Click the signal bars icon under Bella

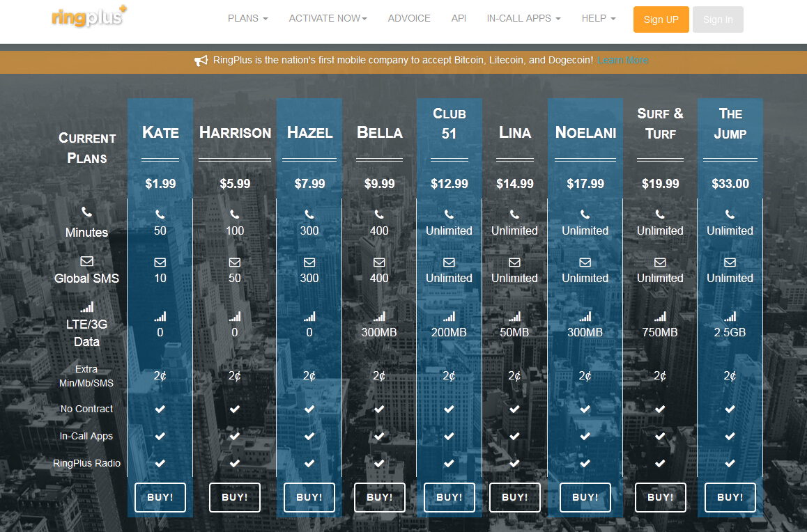[x=379, y=316]
